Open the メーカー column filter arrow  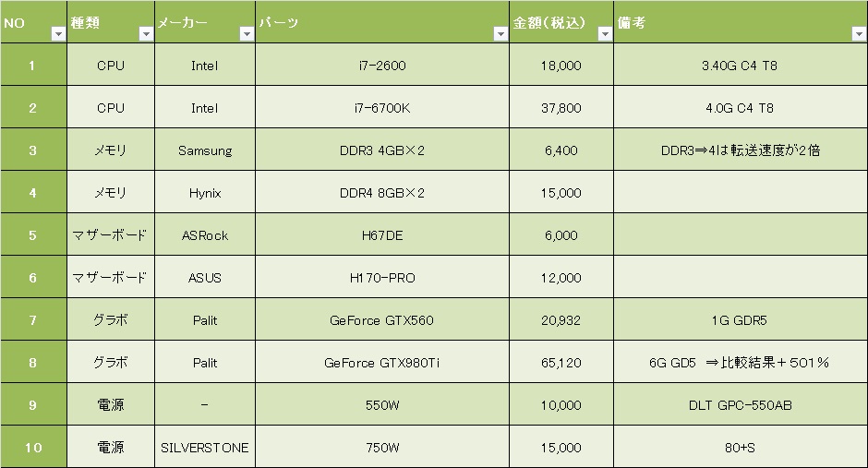pyautogui.click(x=246, y=34)
